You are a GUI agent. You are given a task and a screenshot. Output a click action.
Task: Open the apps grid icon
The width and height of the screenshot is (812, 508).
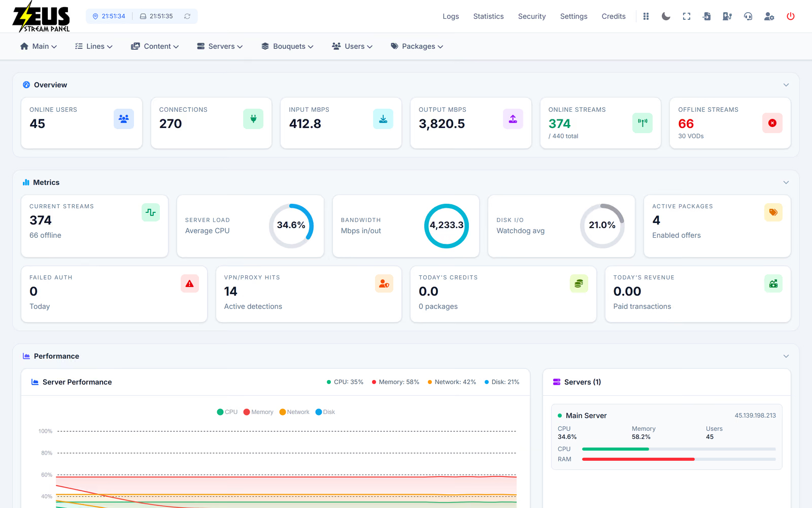coord(646,16)
